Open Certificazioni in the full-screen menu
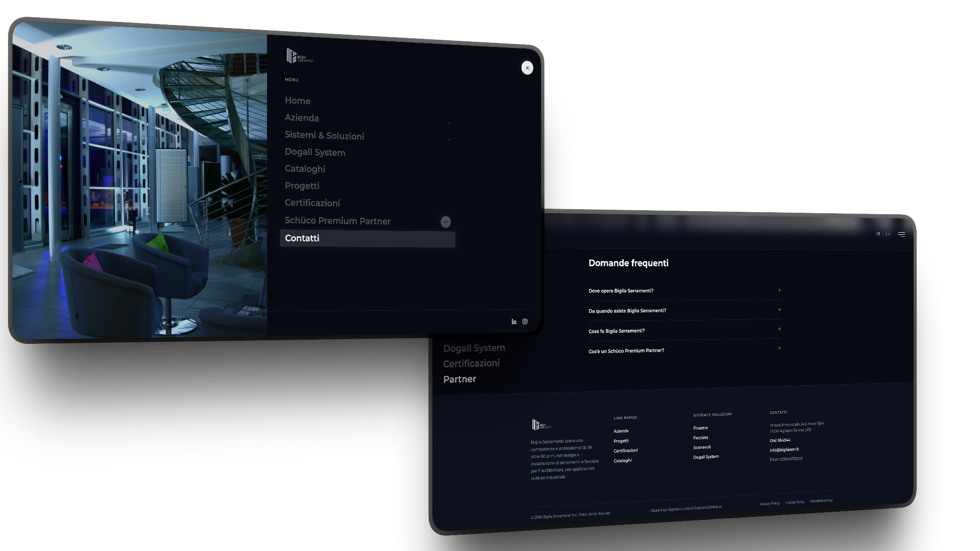Viewport: 980px width, 551px height. pos(312,203)
